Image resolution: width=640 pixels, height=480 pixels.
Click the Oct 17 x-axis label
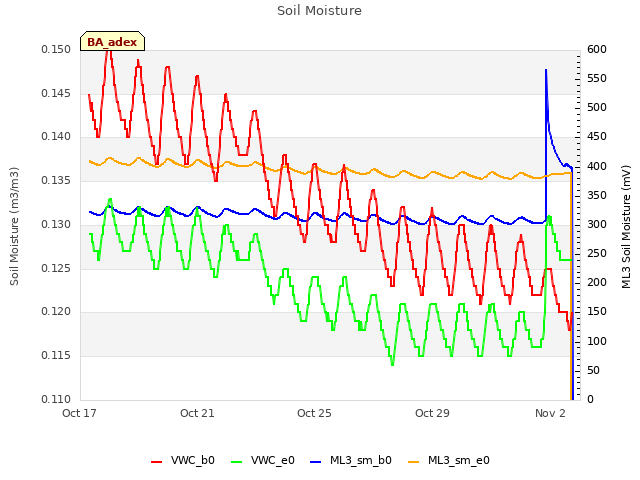click(79, 413)
